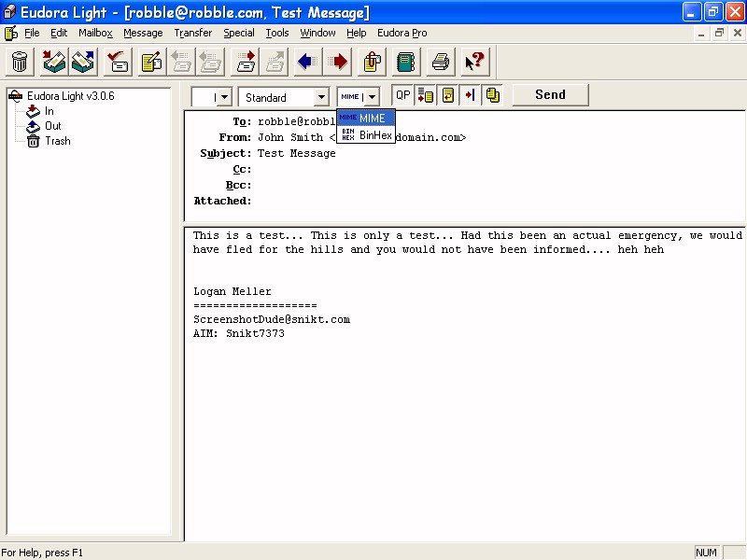747x560 pixels.
Task: Click the Out mailbox tree icon
Action: click(x=33, y=126)
